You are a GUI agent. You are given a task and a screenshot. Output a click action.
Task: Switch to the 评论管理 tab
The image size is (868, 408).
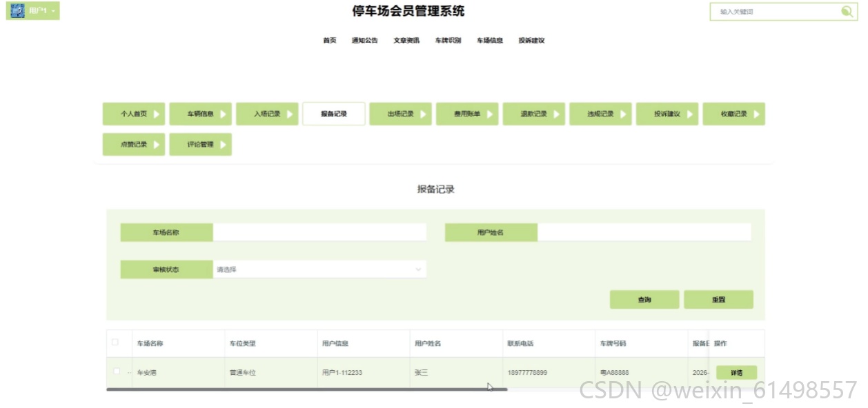pos(201,145)
